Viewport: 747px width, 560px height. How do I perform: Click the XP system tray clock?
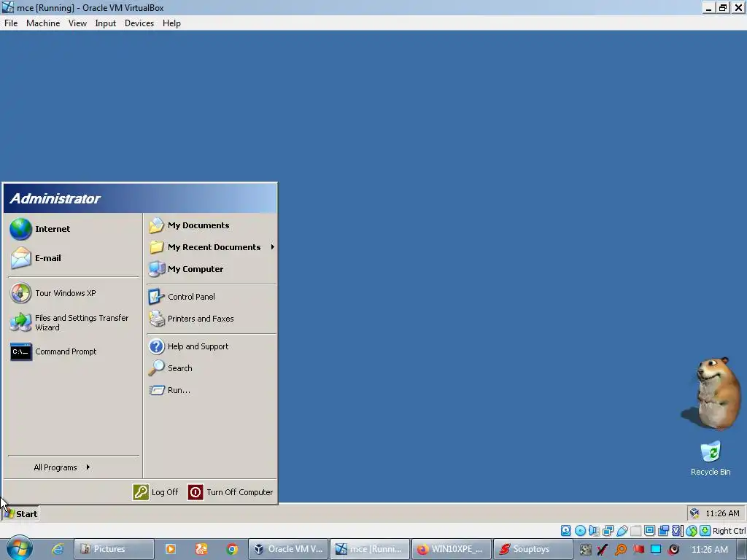pyautogui.click(x=722, y=513)
